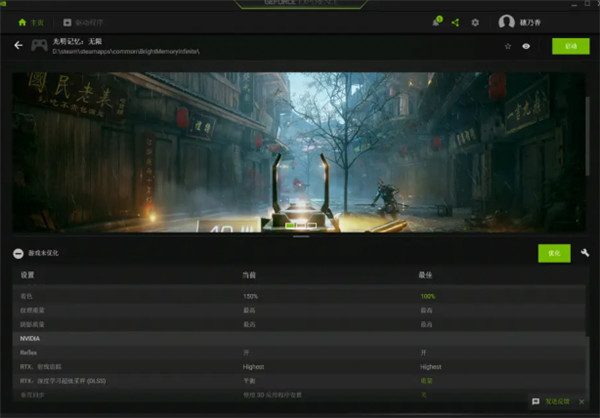Click the 最佳 column header
Screen dimensions: 600x418
pos(425,275)
